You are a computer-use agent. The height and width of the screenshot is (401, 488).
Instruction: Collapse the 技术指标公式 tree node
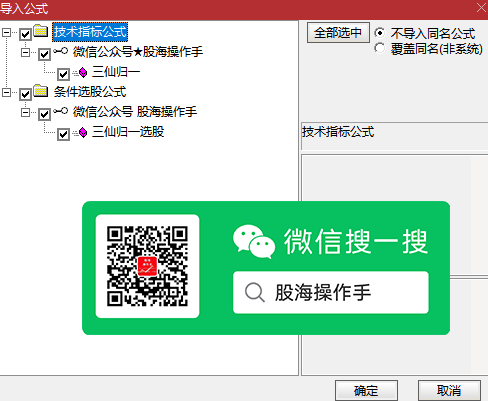pos(6,32)
